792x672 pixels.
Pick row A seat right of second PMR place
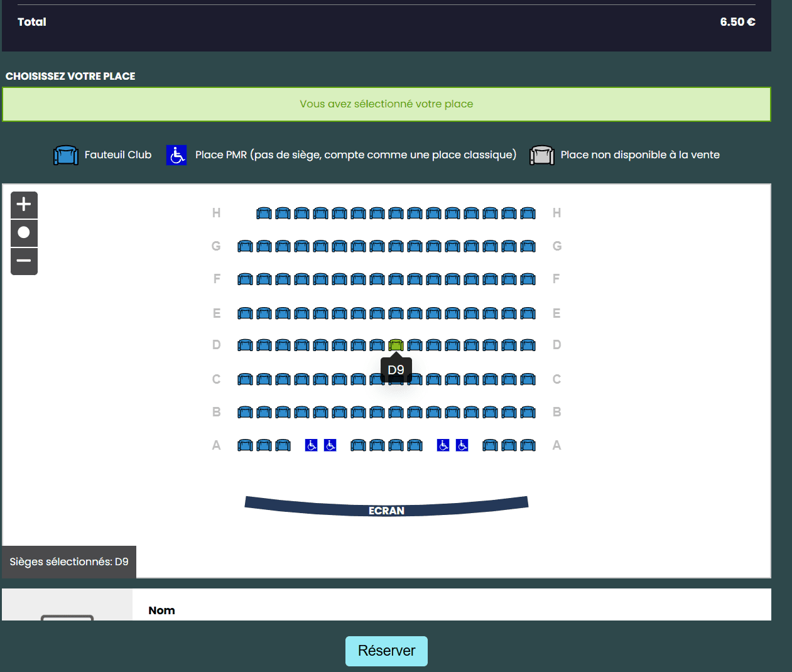358,445
